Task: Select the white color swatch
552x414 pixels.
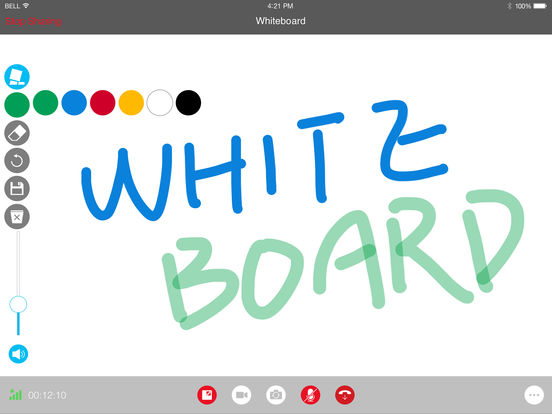Action: 159,103
